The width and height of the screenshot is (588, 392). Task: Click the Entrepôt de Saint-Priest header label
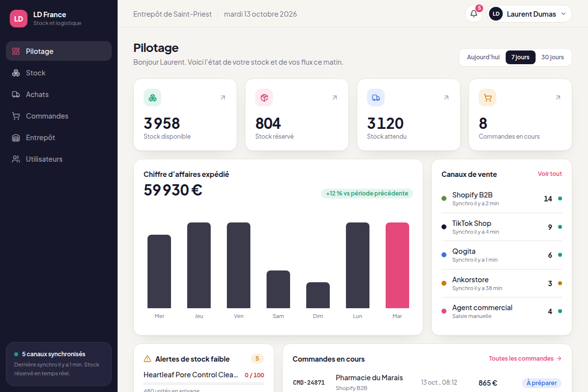172,14
